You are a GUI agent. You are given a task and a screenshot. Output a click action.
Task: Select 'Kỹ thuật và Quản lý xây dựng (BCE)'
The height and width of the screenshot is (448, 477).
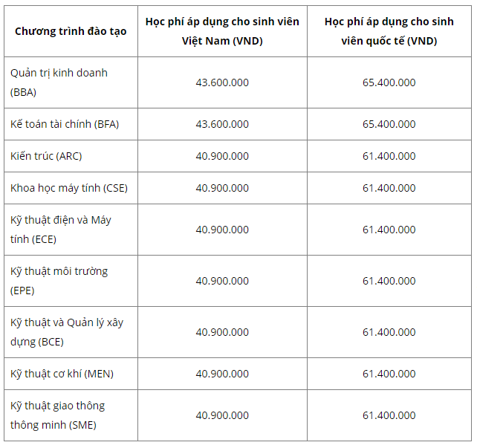(x=71, y=332)
